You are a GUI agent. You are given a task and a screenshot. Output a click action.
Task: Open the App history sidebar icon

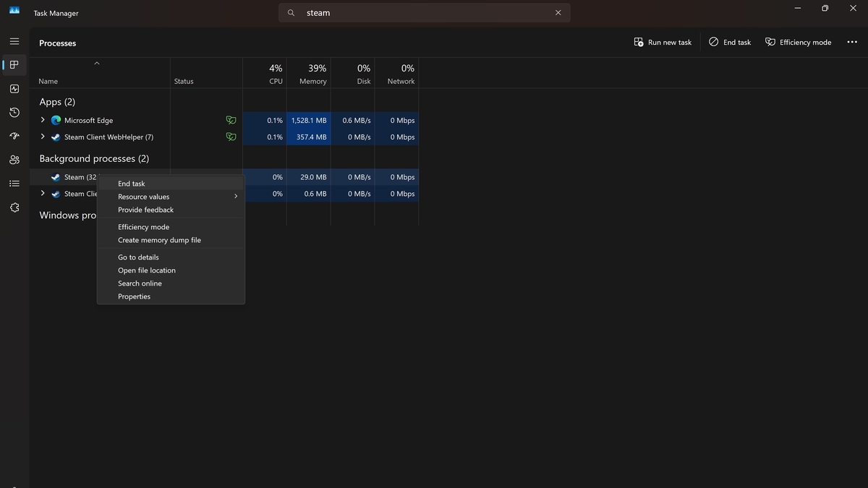tap(14, 112)
